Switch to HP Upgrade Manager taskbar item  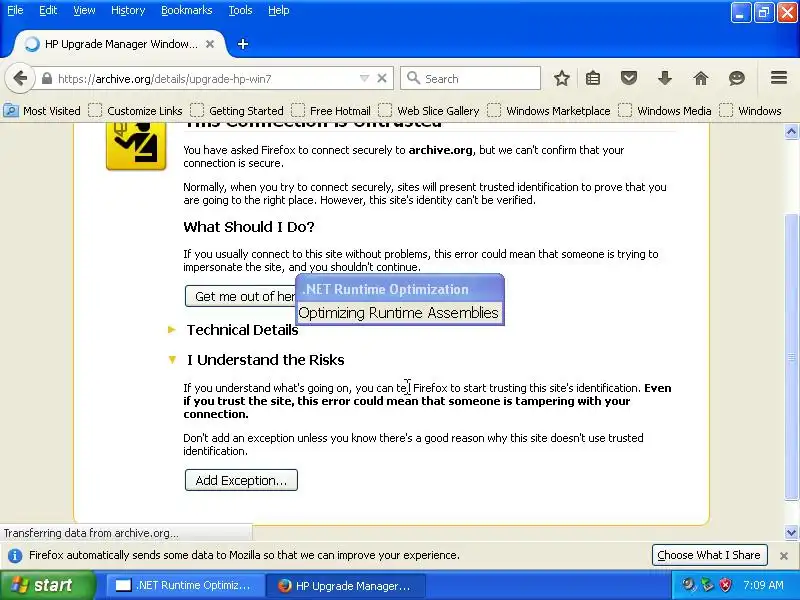point(345,585)
